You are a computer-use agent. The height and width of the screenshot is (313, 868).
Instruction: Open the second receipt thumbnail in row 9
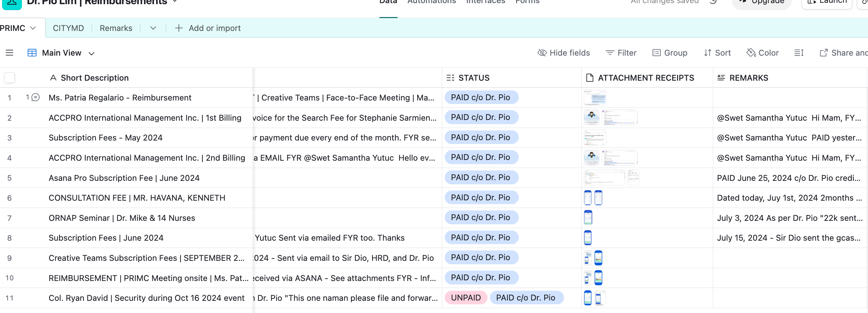(598, 258)
